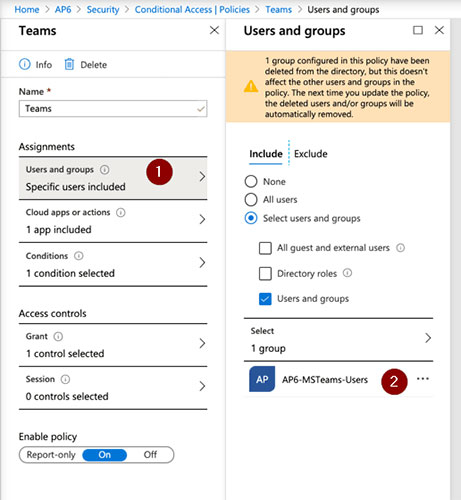Go to Conditional Access | Policies breadcrumb
Screen dimensions: 461x500
point(192,10)
